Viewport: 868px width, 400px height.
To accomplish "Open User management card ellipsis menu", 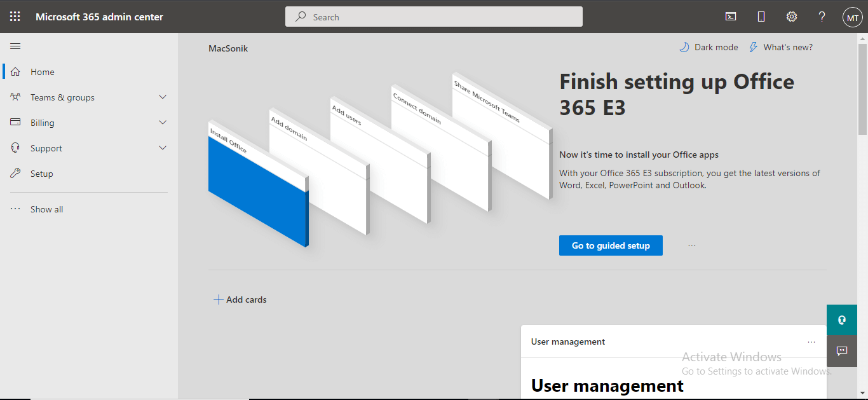I will pos(811,341).
